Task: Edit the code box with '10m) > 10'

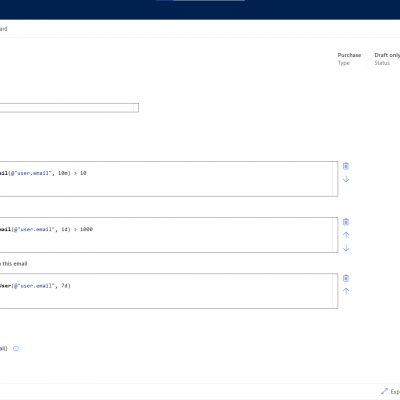Action: [x=169, y=179]
